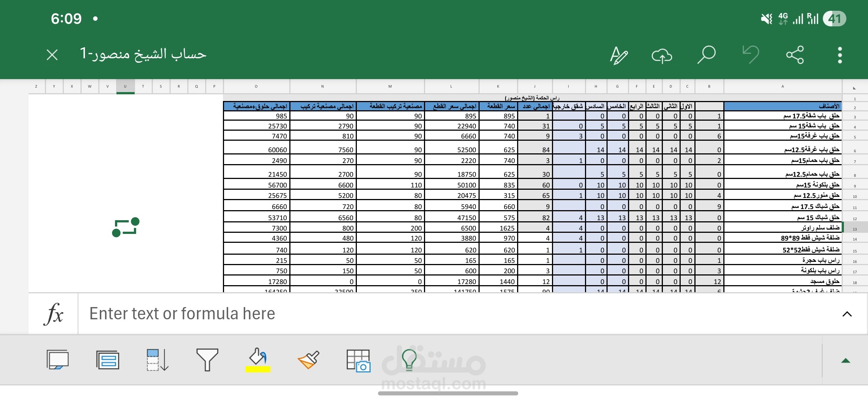Screen dimensions: 868x401
Task: Apply yellow fill color bucket
Action: pos(258,360)
